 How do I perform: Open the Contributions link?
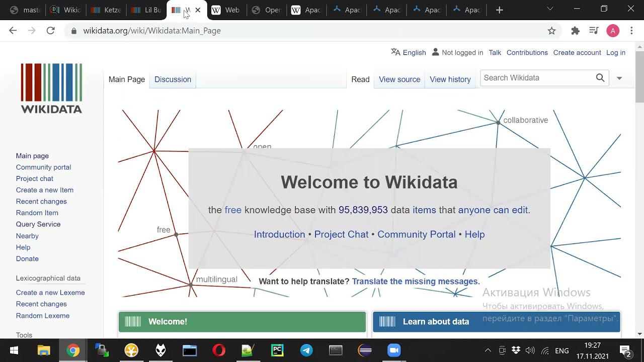(x=527, y=52)
